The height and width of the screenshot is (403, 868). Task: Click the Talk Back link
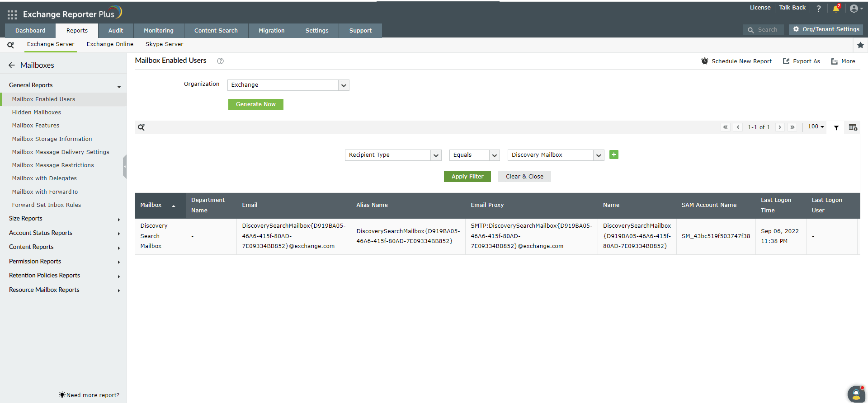pyautogui.click(x=792, y=8)
